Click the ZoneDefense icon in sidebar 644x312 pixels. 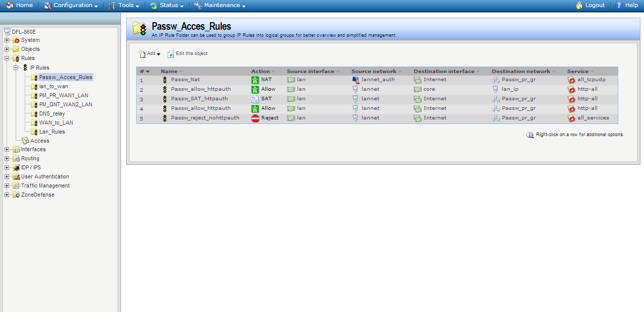[16, 195]
